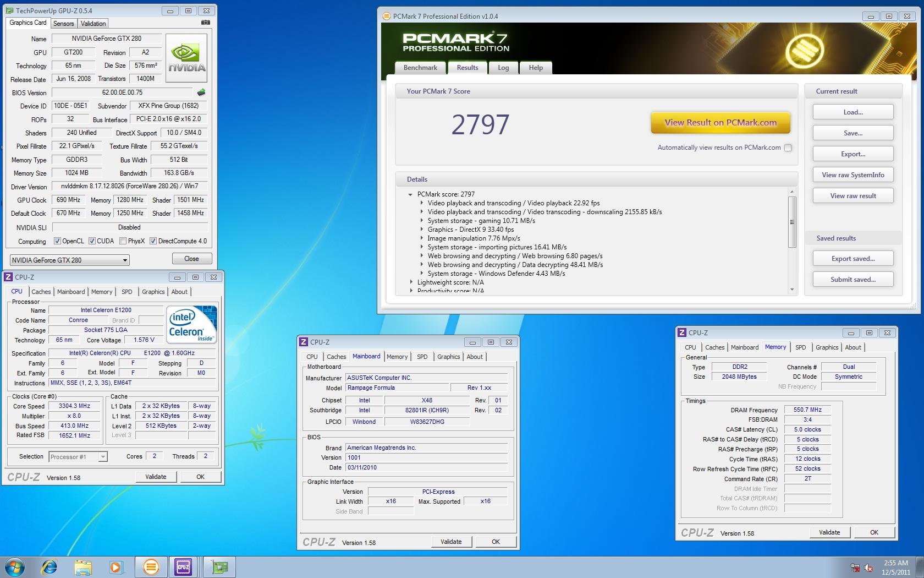This screenshot has width=924, height=578.
Task: Click the PCMark 7 window title icon
Action: click(386, 16)
